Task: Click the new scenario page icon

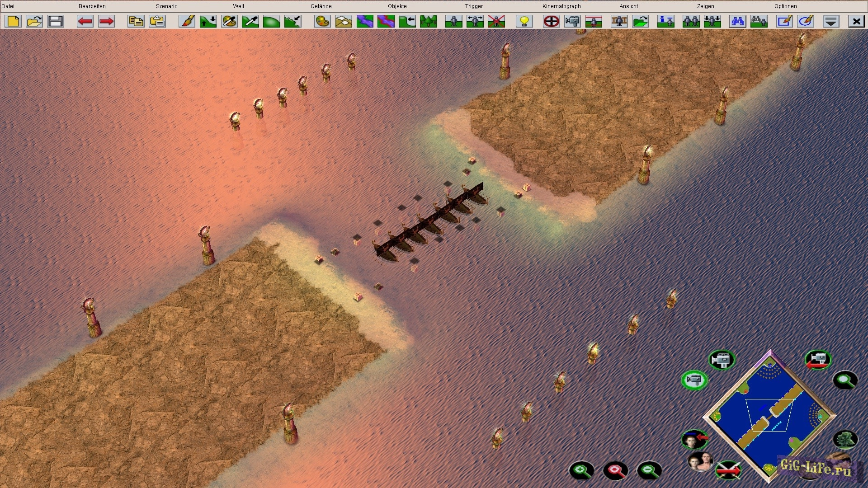Action: [13, 21]
